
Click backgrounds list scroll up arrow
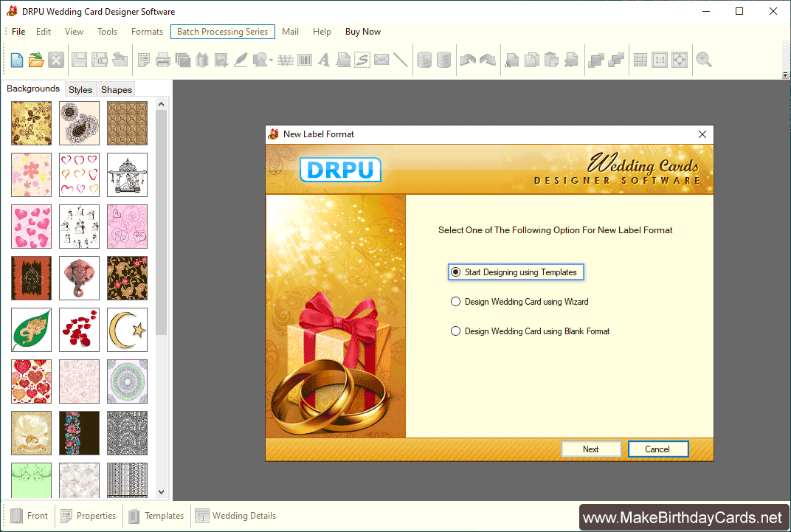(x=161, y=104)
